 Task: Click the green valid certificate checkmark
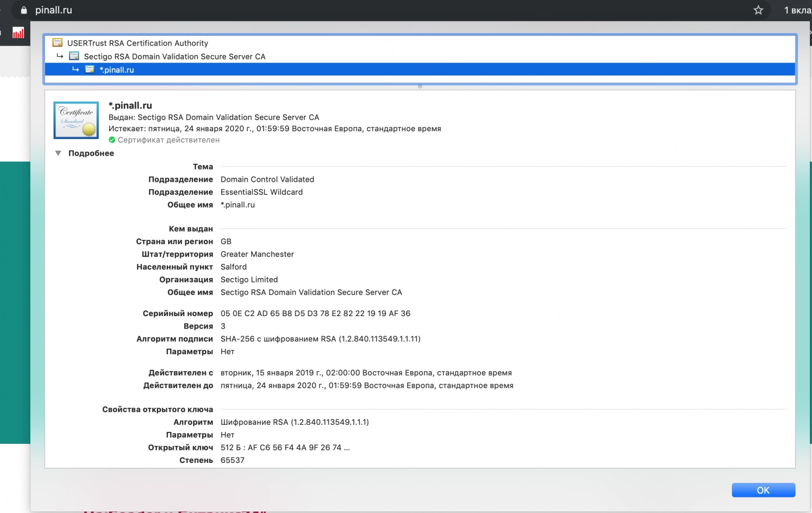[x=112, y=140]
